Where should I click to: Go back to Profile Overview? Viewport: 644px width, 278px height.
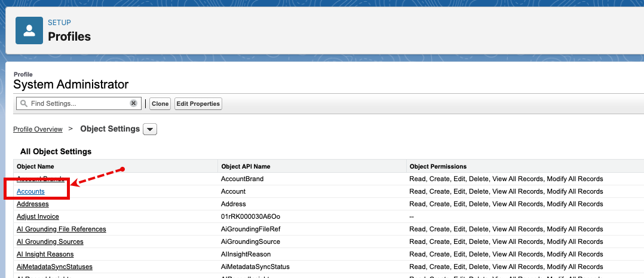pos(38,129)
